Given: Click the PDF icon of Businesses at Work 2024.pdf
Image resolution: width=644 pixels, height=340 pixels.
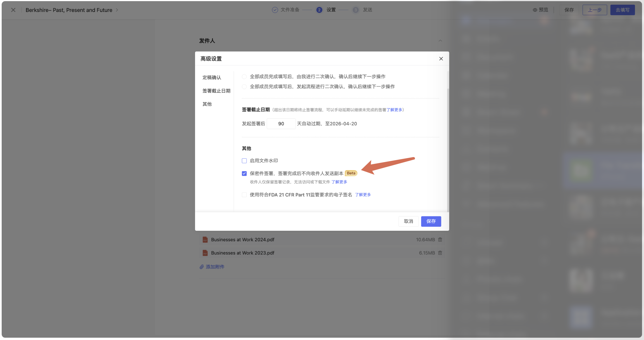Looking at the screenshot, I should [205, 240].
